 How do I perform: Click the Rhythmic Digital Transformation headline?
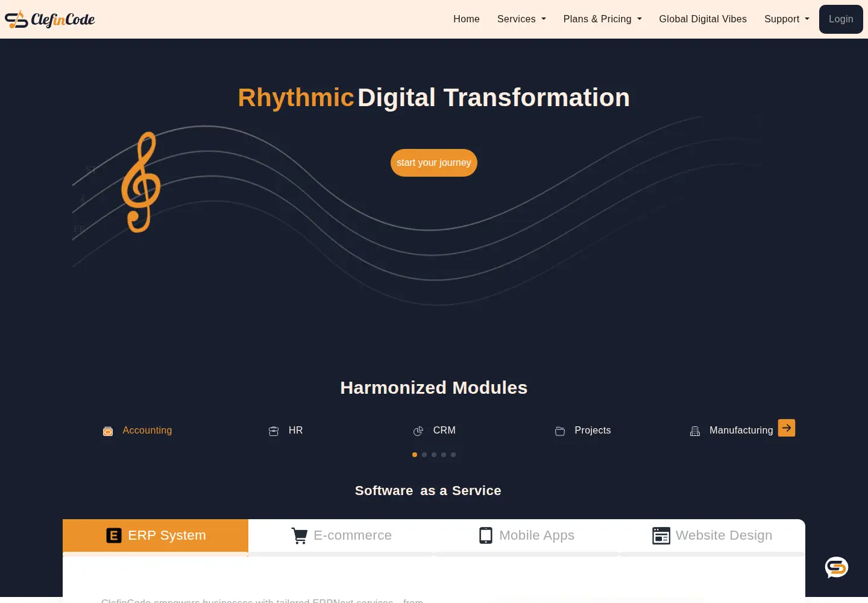coord(434,98)
